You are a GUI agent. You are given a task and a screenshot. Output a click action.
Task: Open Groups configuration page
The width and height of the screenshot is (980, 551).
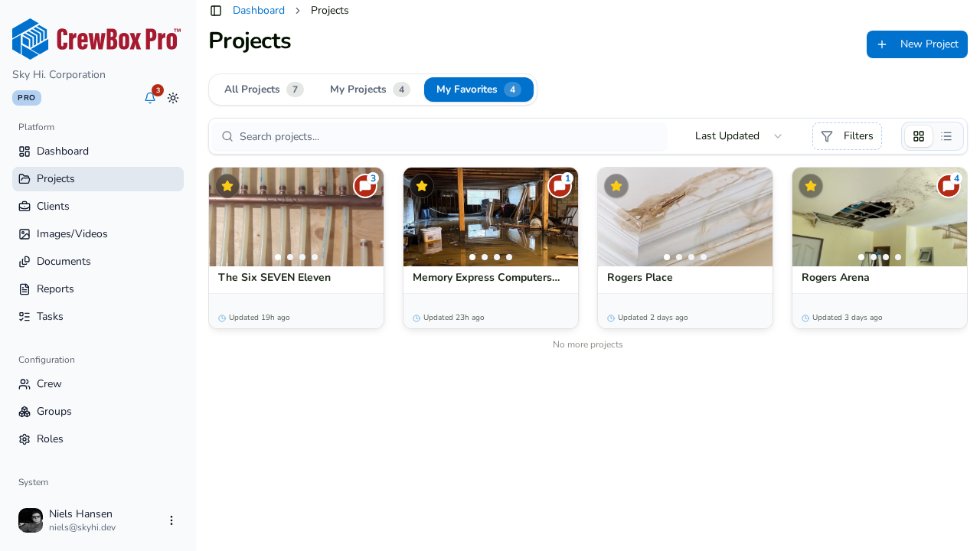(x=98, y=412)
